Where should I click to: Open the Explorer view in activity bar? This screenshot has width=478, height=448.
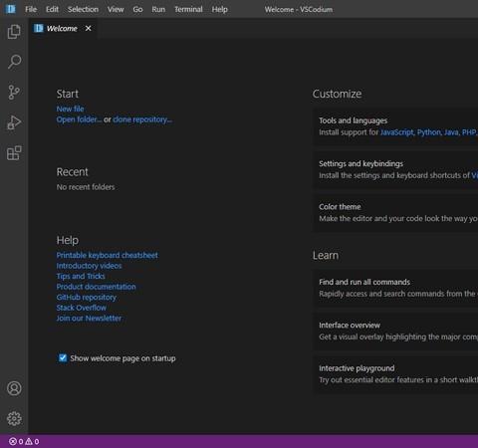click(14, 32)
